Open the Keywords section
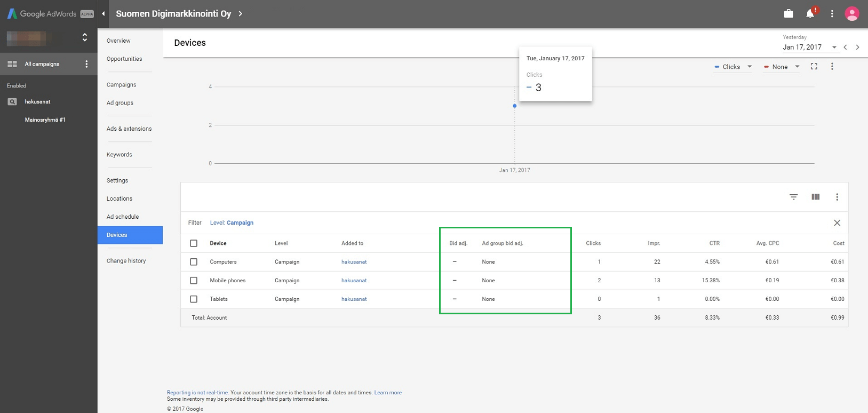 [119, 155]
